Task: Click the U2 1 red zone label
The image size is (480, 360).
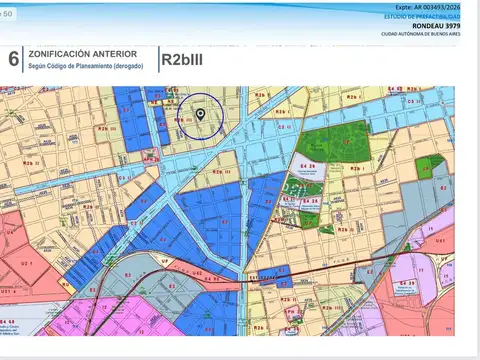Action: pyautogui.click(x=27, y=263)
